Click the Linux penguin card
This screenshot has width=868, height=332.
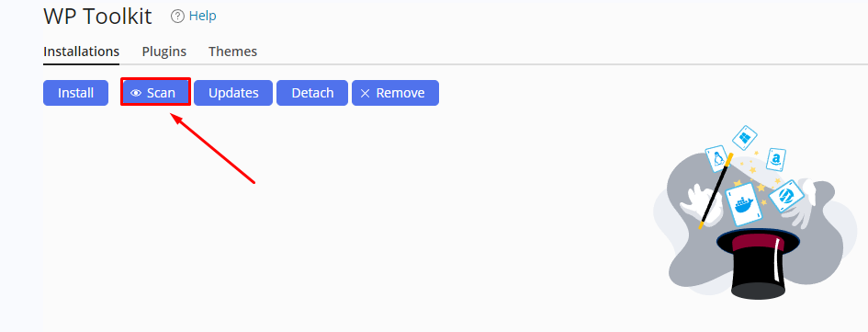pyautogui.click(x=718, y=159)
